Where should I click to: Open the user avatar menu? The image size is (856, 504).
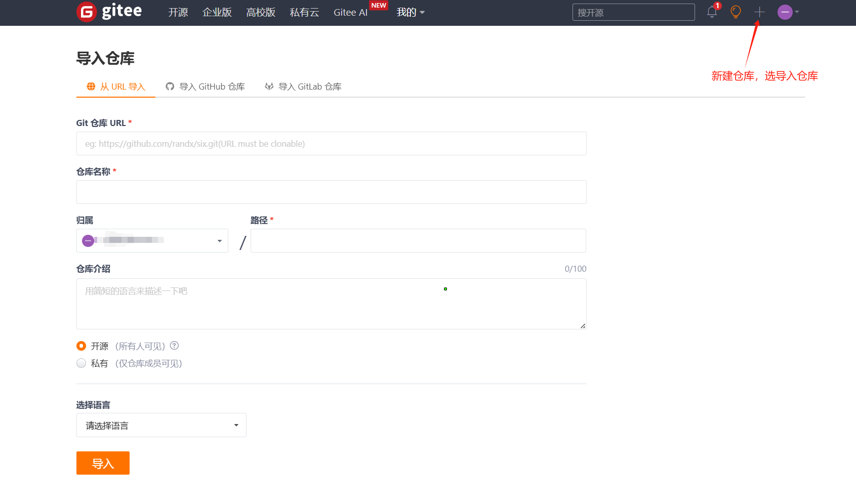coord(788,12)
